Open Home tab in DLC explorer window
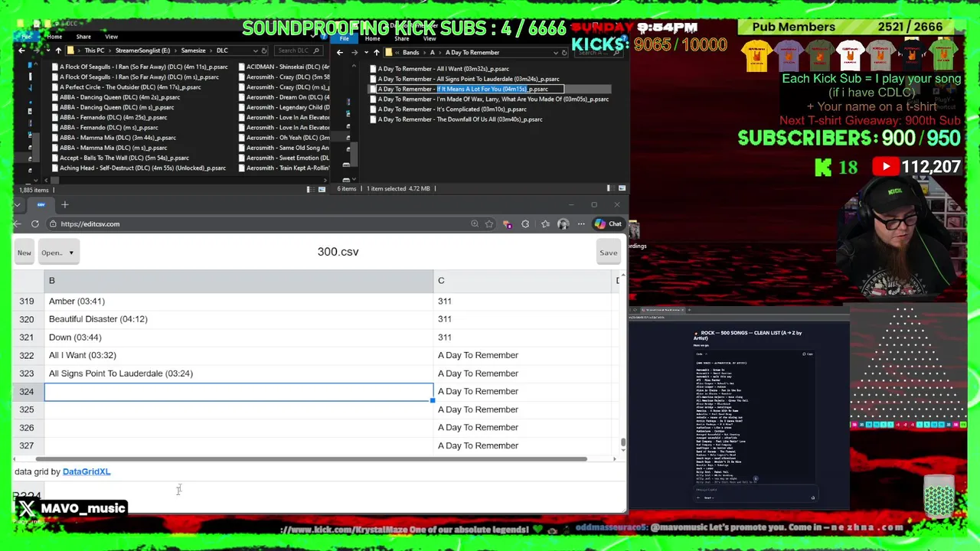Screen dimensions: 980x551 (54, 37)
